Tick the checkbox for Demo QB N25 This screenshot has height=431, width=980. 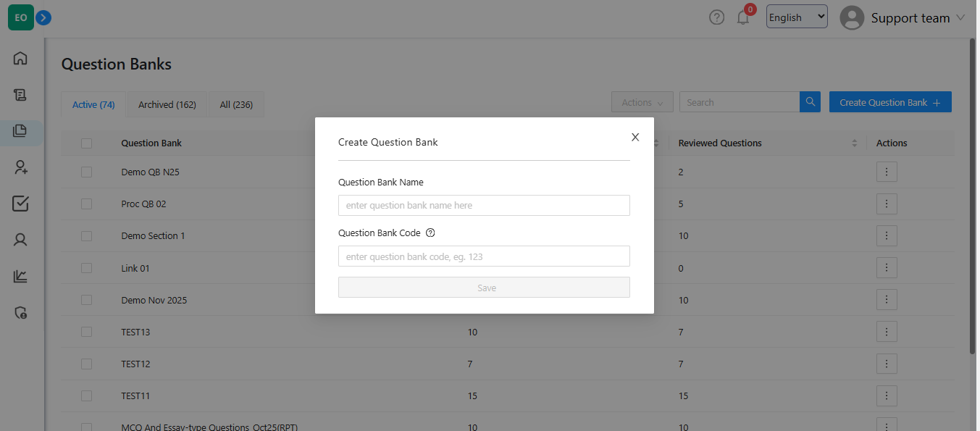pyautogui.click(x=87, y=172)
